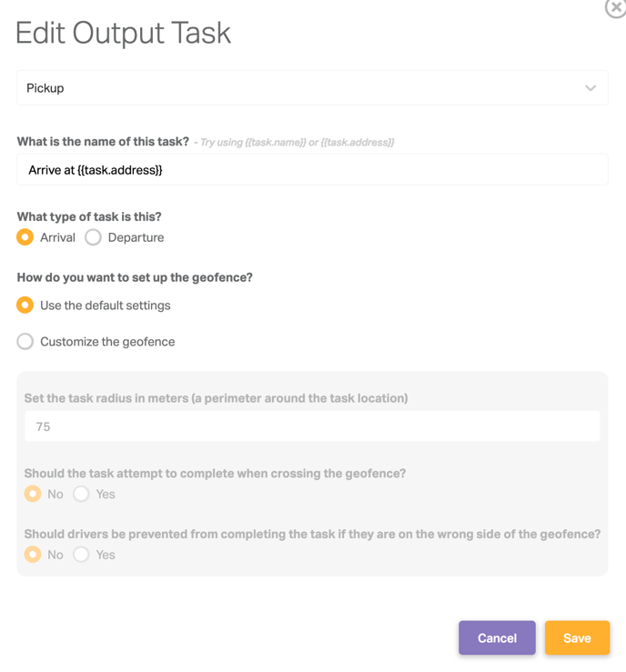Select No for preventing drivers wrong side

(33, 554)
